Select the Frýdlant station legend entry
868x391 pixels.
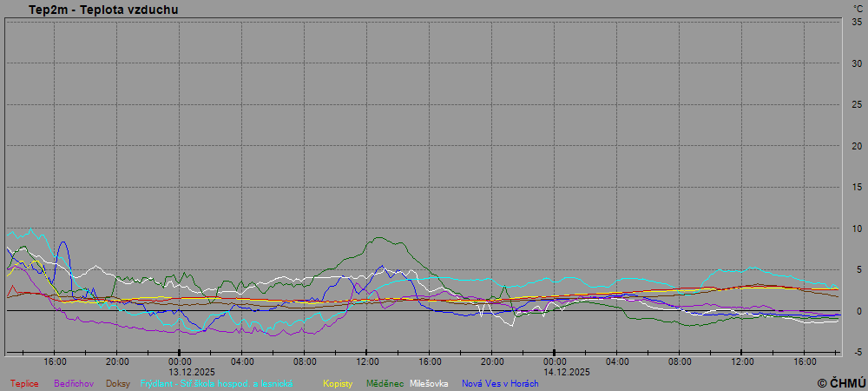[x=217, y=383]
